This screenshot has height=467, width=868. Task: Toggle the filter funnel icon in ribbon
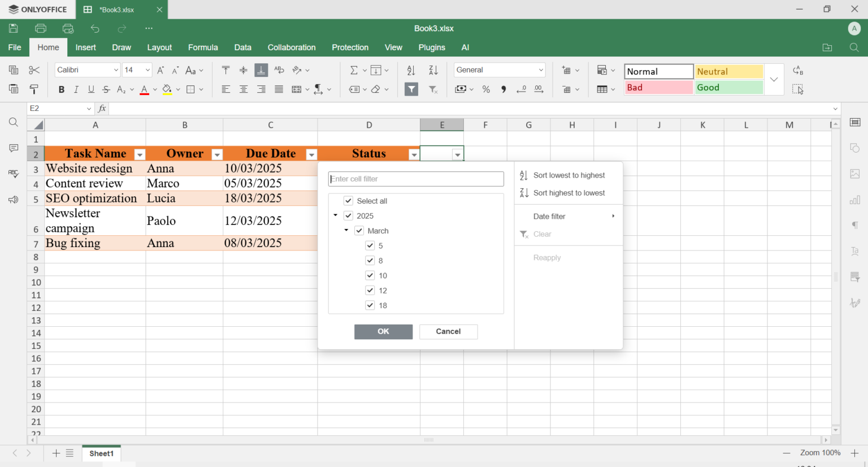pyautogui.click(x=411, y=89)
